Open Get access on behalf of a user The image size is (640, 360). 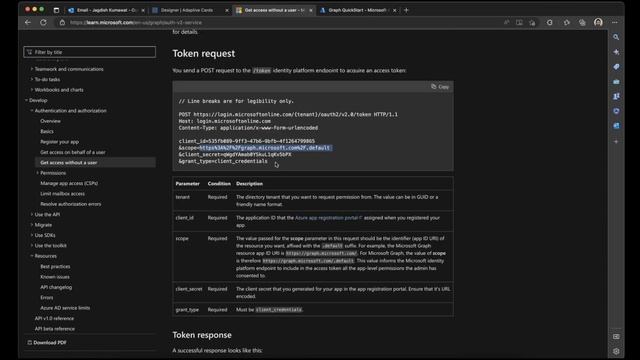(x=73, y=152)
